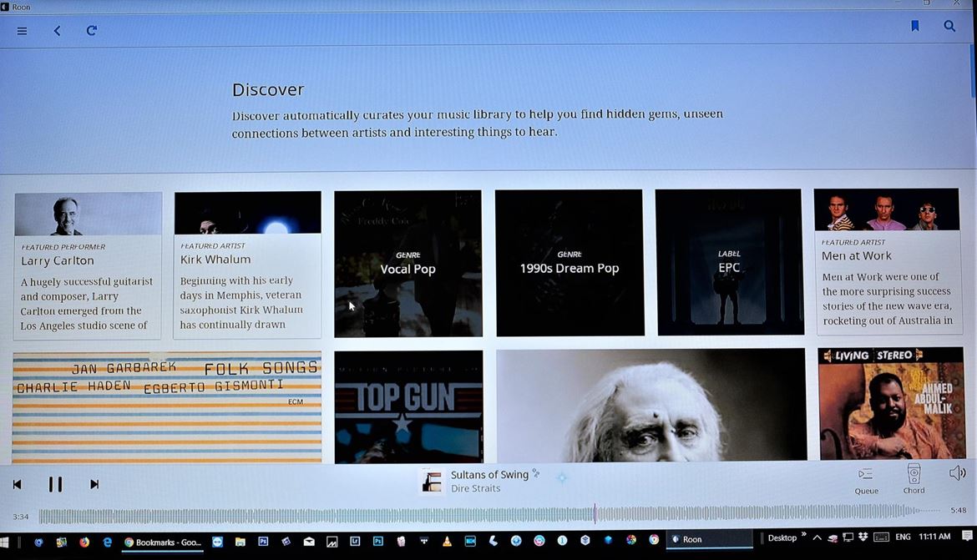Show the hidden system tray icons
The height and width of the screenshot is (560, 977).
pos(817,537)
